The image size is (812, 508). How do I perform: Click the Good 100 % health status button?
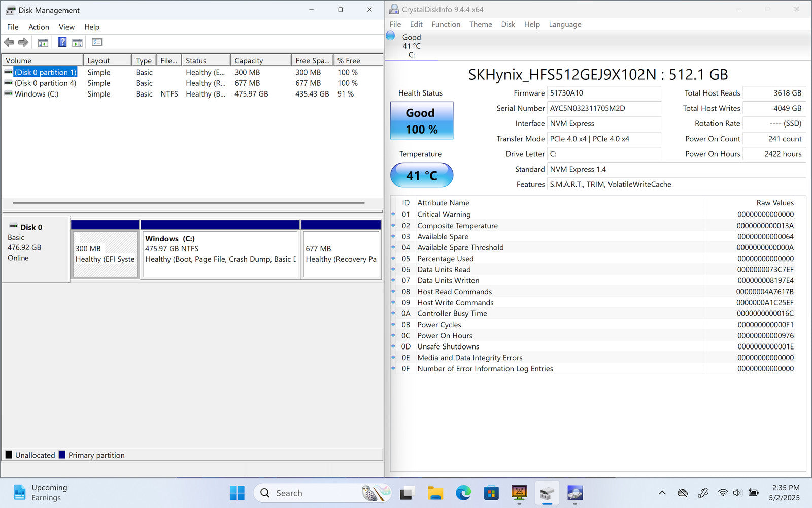[x=422, y=120]
